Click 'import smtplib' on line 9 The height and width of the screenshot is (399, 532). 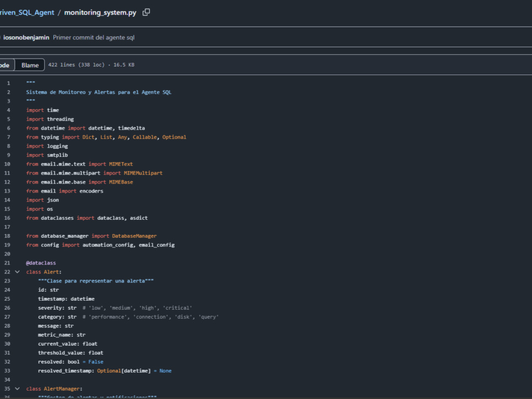coord(47,155)
